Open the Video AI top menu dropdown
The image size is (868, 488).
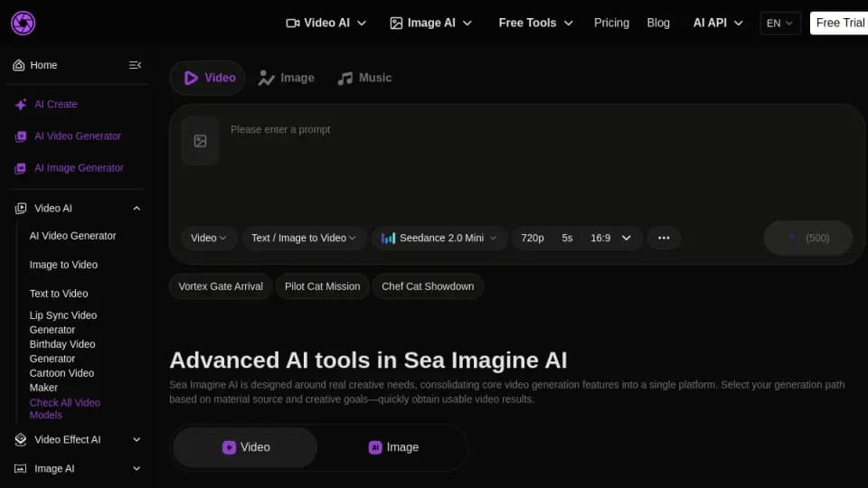(x=326, y=23)
